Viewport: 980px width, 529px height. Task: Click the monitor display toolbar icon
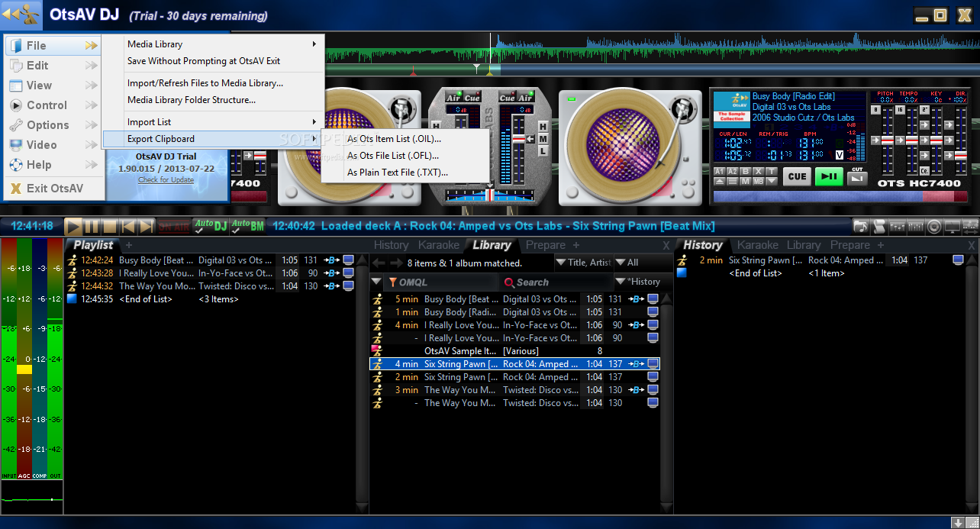pos(953,227)
